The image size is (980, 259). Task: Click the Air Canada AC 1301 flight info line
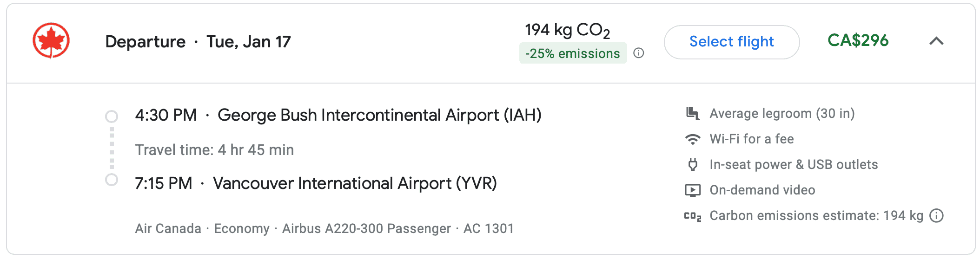[x=324, y=228]
